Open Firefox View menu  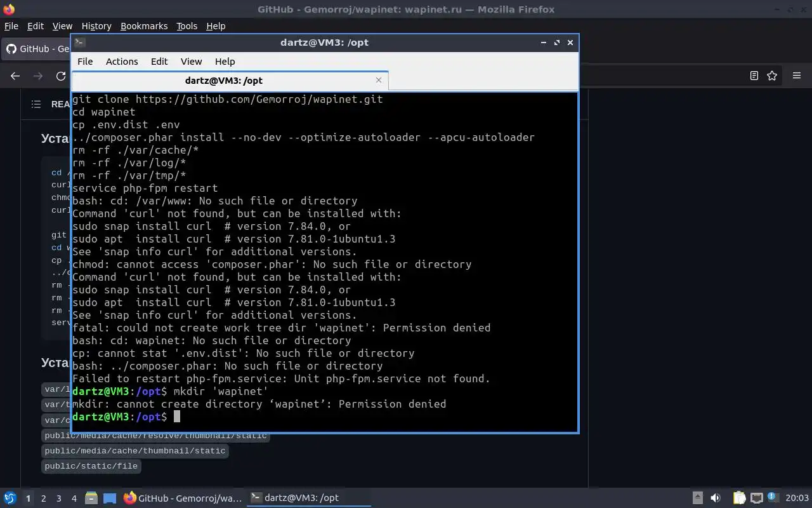62,26
